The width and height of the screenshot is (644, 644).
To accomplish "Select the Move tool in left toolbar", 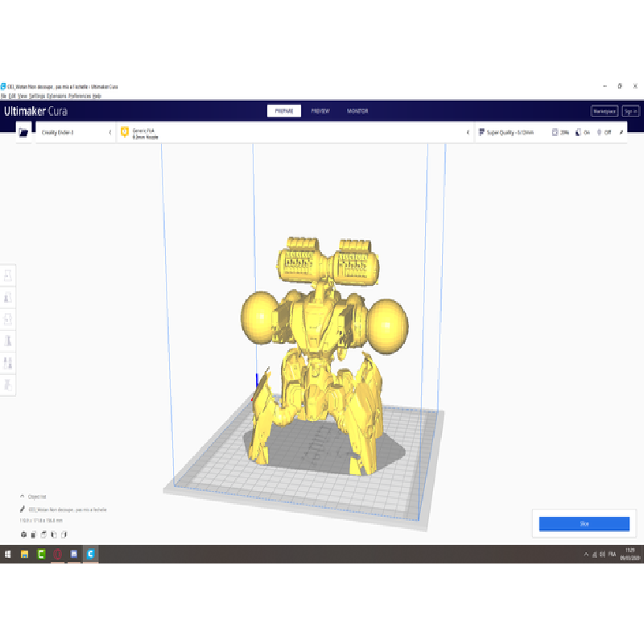I will pos(8,276).
